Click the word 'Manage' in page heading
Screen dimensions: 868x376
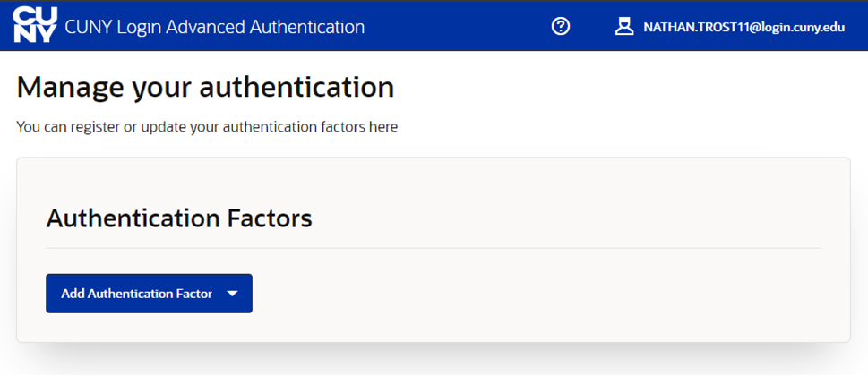[70, 87]
